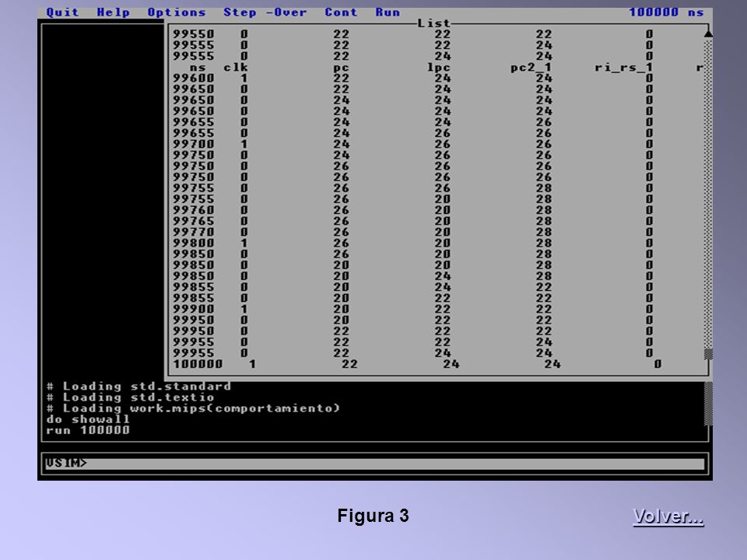The image size is (747, 560).
Task: Follow the Volver... link
Action: tap(668, 516)
